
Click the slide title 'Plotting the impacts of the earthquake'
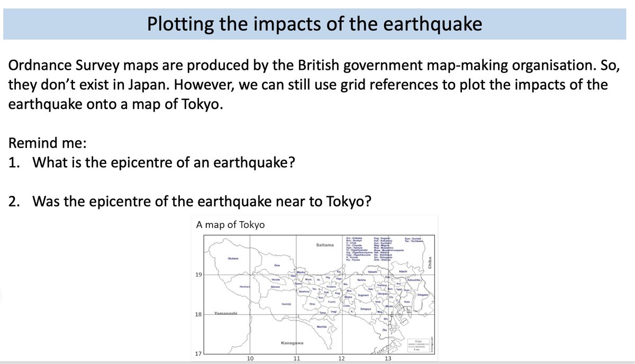[x=314, y=23]
